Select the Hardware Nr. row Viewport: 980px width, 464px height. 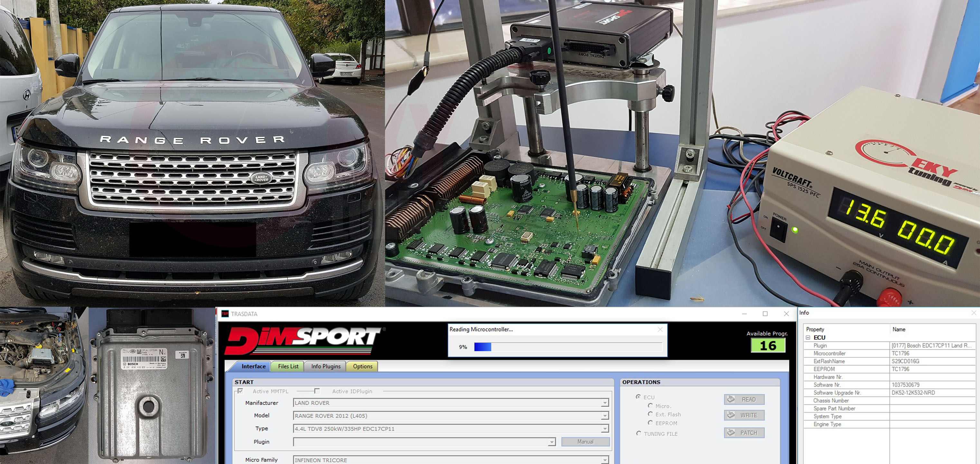tap(890, 377)
